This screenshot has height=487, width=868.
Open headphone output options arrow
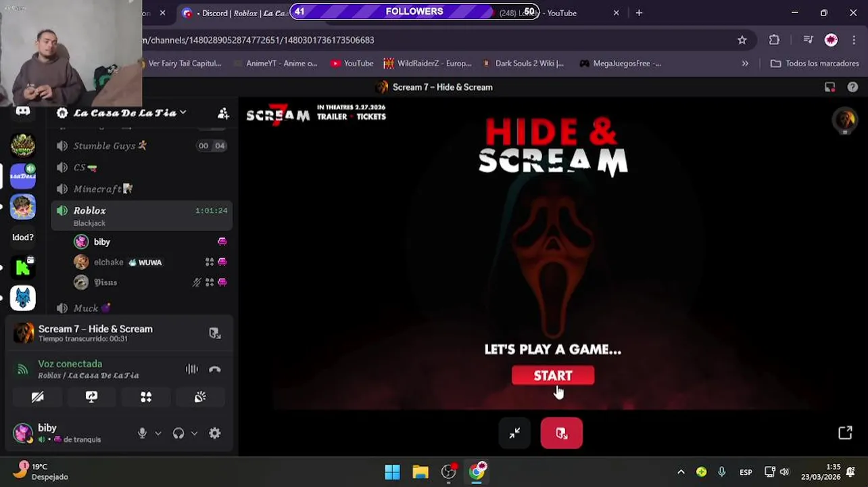point(195,434)
